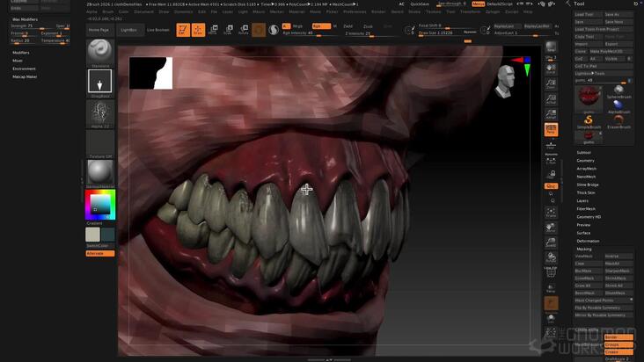
Task: Toggle the orange Persp button
Action: click(x=551, y=129)
